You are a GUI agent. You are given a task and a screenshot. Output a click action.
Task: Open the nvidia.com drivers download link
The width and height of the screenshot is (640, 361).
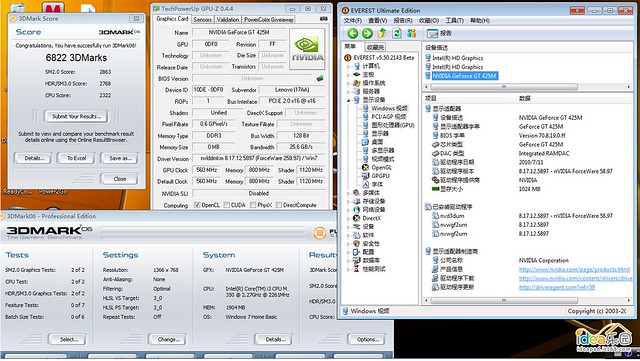(576, 279)
